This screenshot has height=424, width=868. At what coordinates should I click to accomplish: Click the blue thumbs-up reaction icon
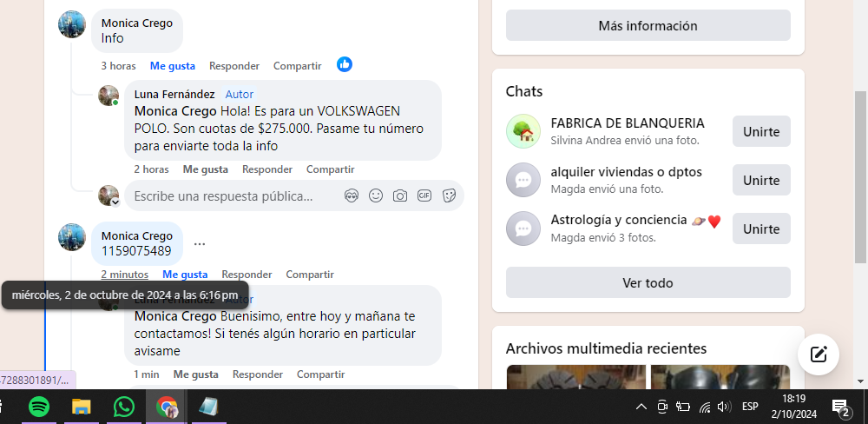345,64
